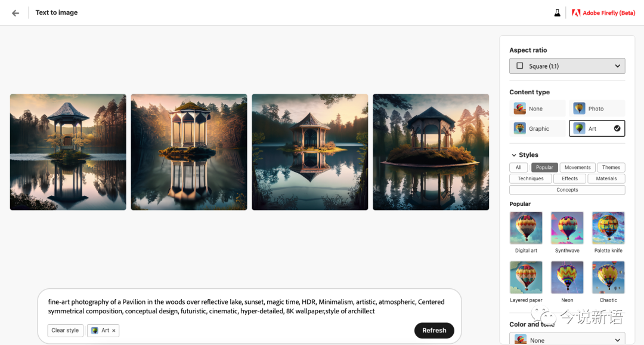The width and height of the screenshot is (644, 345).
Task: Set content type to Graphic
Action: tap(537, 129)
